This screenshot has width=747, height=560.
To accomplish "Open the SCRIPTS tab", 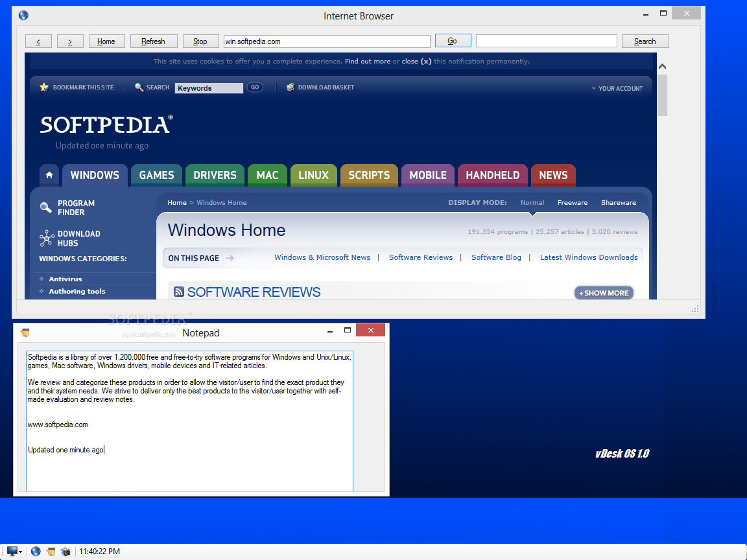I will [369, 175].
